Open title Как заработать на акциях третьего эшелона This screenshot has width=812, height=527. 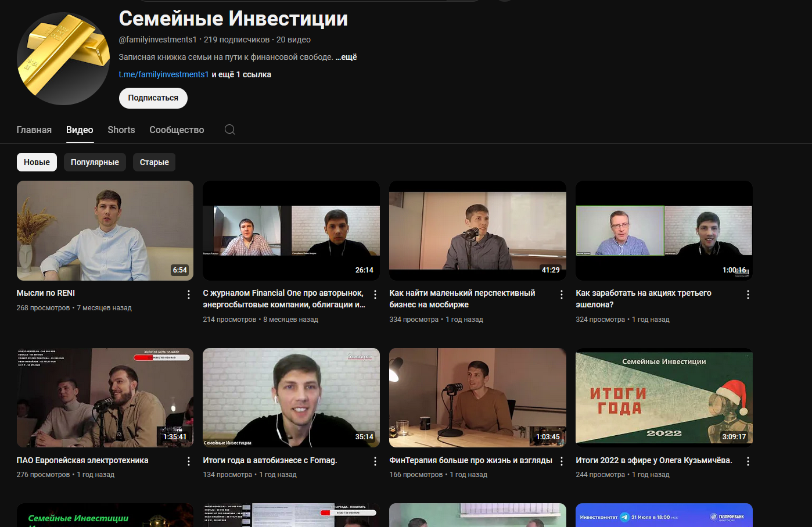(644, 299)
